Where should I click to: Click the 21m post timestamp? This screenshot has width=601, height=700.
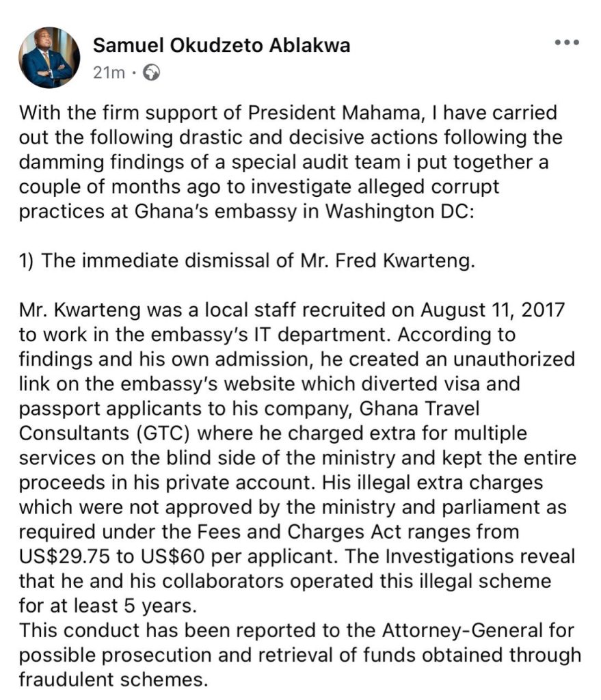[109, 72]
